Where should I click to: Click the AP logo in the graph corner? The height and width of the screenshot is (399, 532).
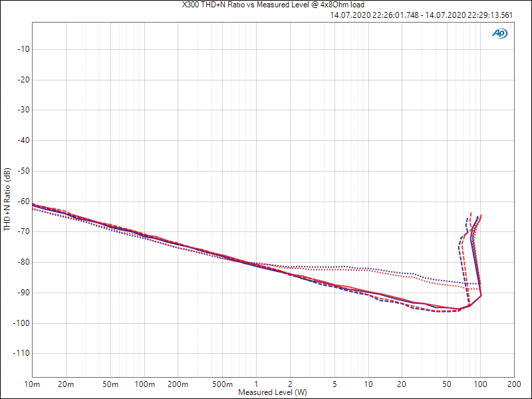(500, 33)
